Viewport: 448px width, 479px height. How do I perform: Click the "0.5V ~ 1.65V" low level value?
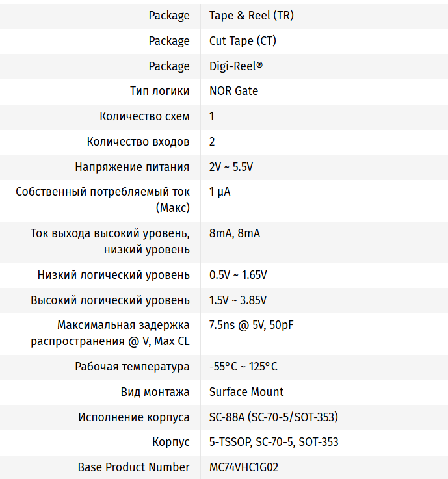238,275
